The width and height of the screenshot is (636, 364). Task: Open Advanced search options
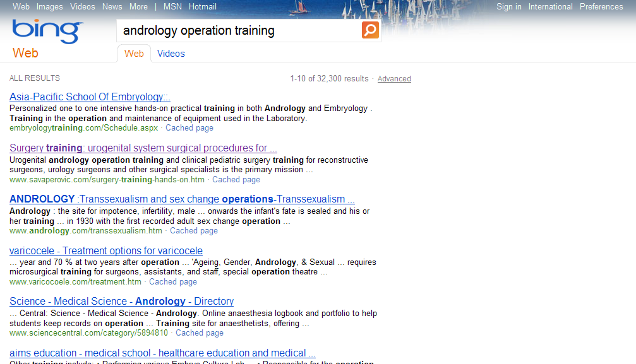[394, 79]
